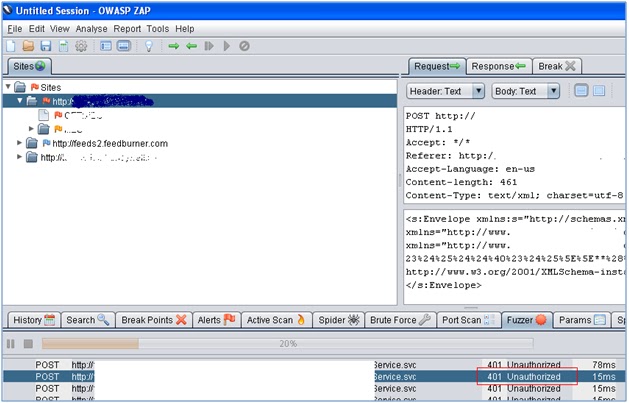Open the Brute Force tab
Screen dimensions: 629x403
tap(400, 320)
